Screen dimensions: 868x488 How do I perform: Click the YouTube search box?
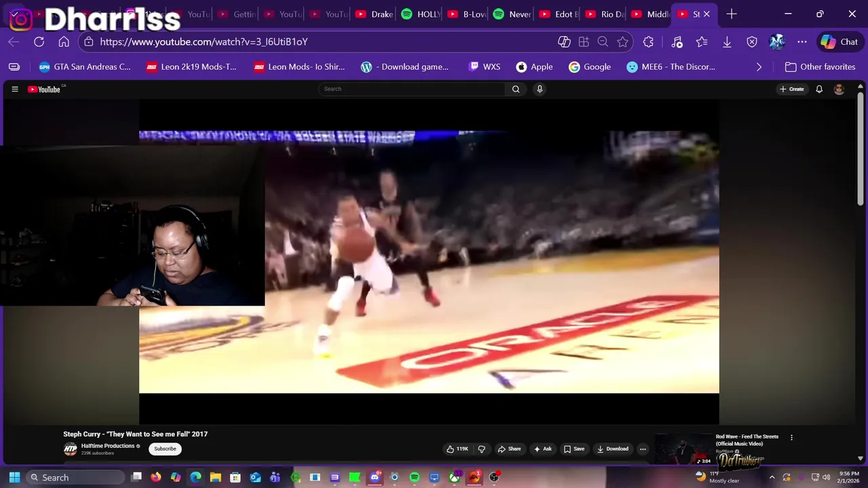click(412, 89)
